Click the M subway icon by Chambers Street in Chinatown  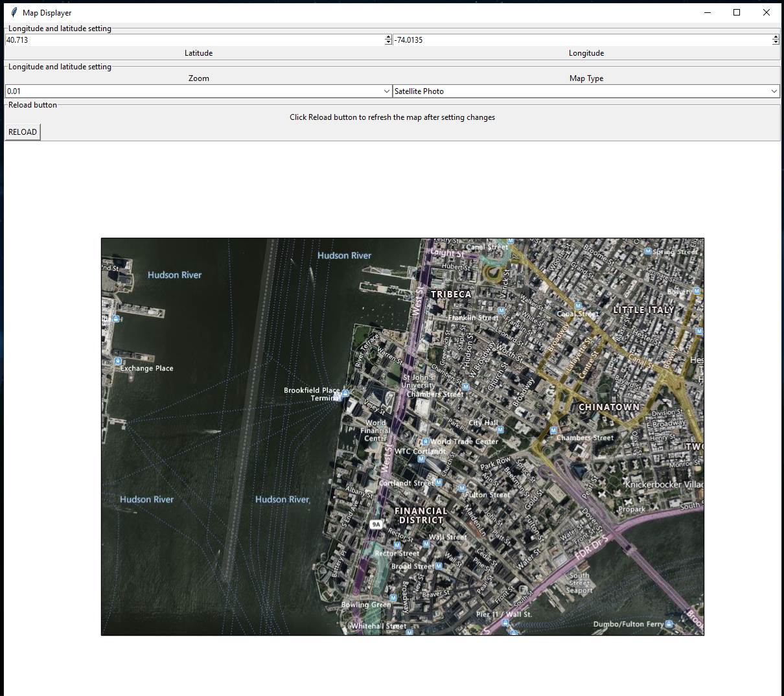click(553, 430)
